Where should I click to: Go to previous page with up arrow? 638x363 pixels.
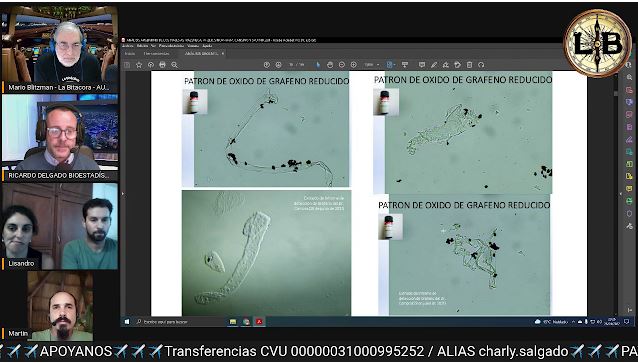[x=267, y=65]
